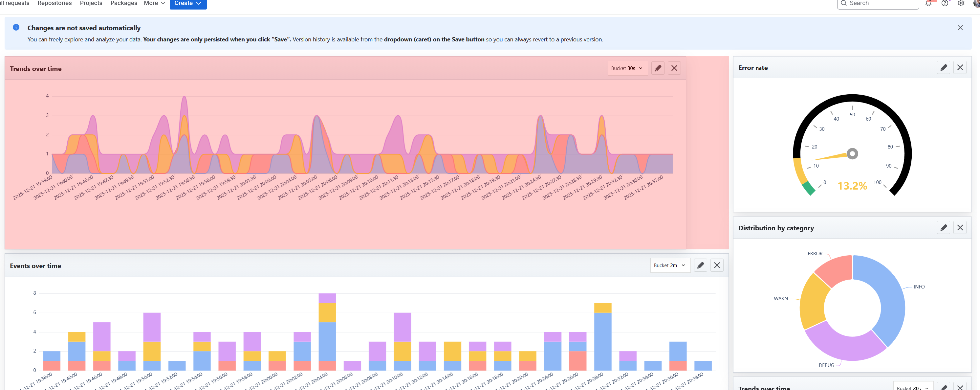Remove the Events over time panel
Viewport: 980px width, 390px height.
pos(717,265)
